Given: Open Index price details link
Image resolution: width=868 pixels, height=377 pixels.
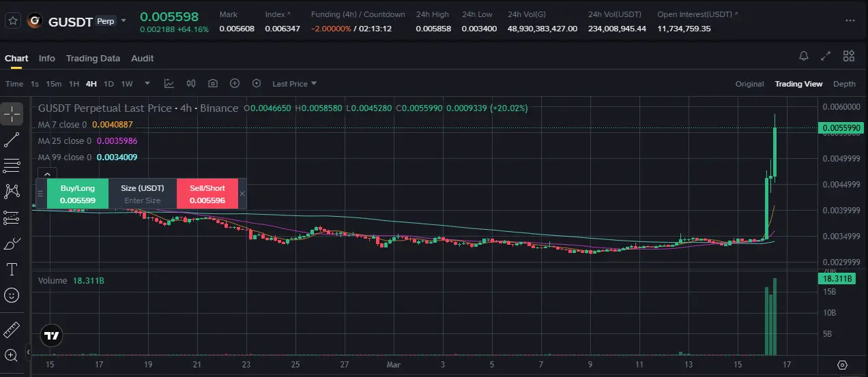Looking at the screenshot, I should pos(277,14).
